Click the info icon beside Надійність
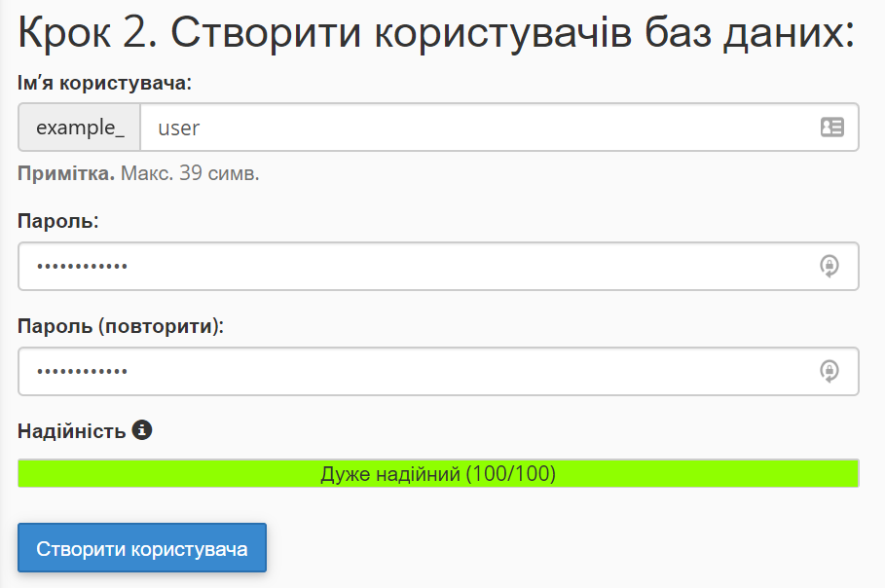The width and height of the screenshot is (885, 588). 142,429
